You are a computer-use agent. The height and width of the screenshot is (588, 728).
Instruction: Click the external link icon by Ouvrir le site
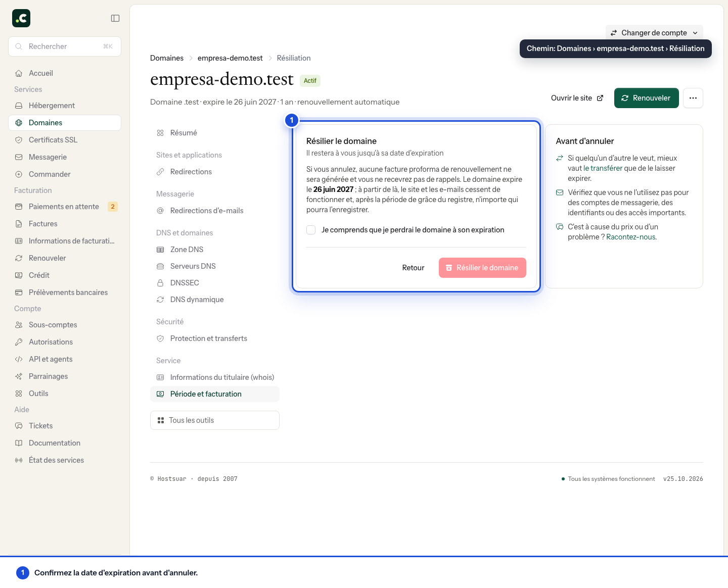[600, 98]
